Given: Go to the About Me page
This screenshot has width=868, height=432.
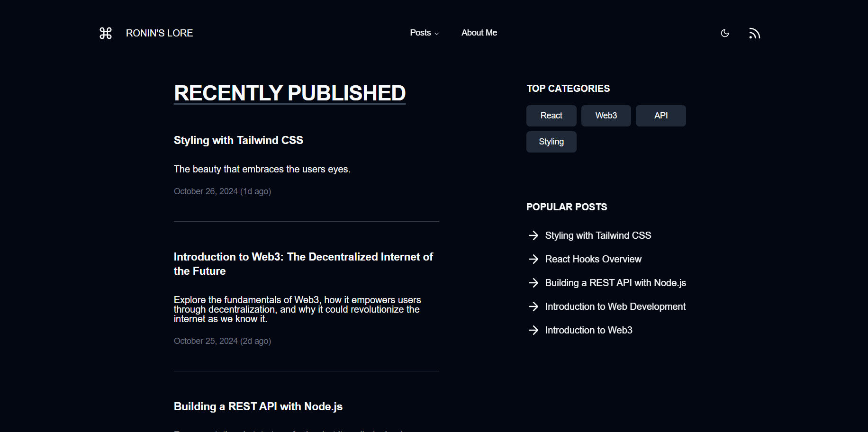Looking at the screenshot, I should point(479,33).
